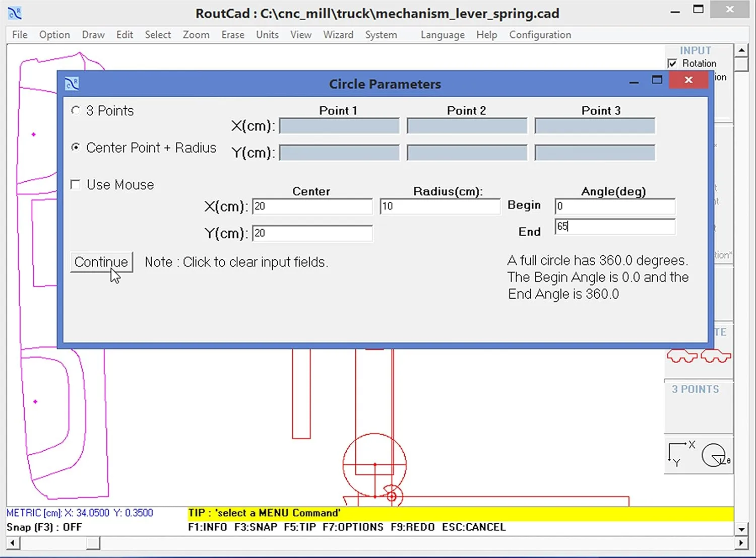756x558 pixels.
Task: Open the Draw menu
Action: 93,35
